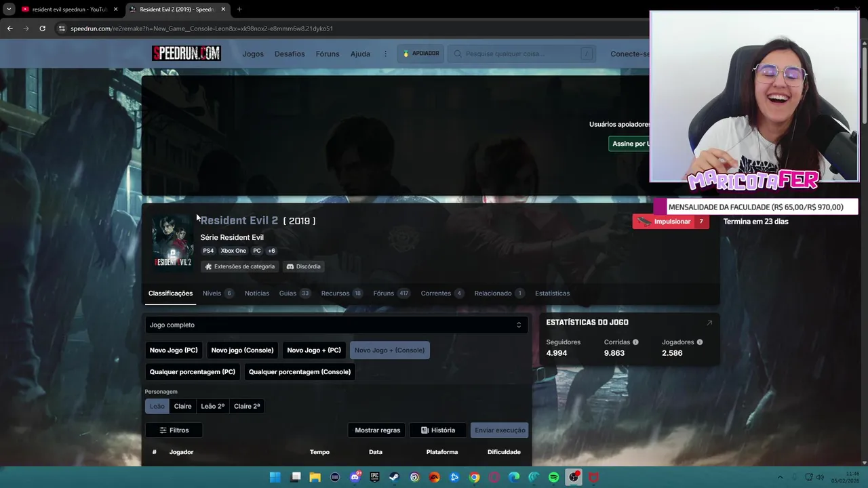Select the PS4 platform tag
This screenshot has height=488, width=868.
pos(208,251)
